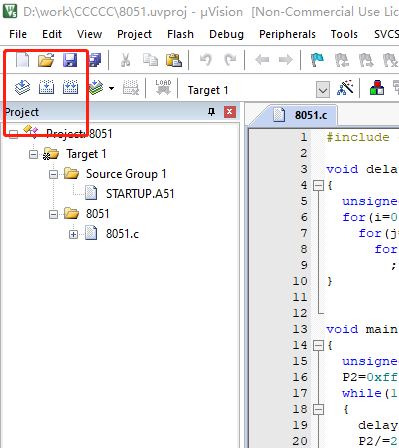Open the Flash menu
This screenshot has width=399, height=448.
180,34
